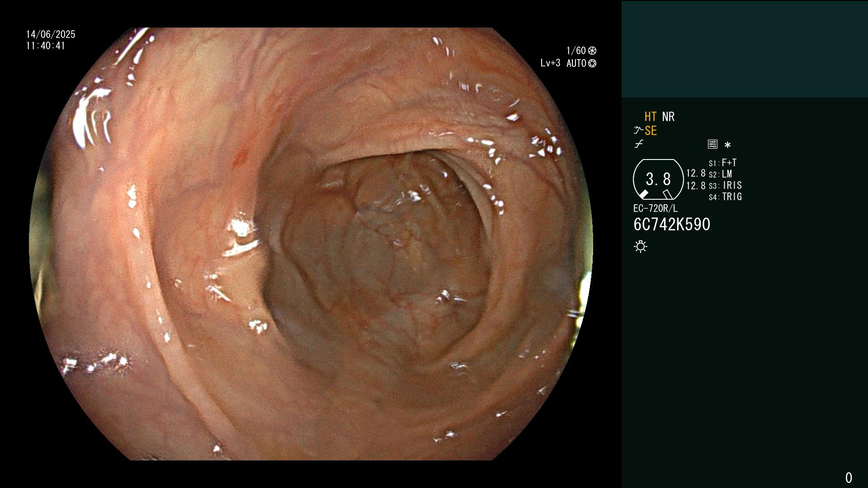Click the Lv+3 brightness level

click(550, 63)
